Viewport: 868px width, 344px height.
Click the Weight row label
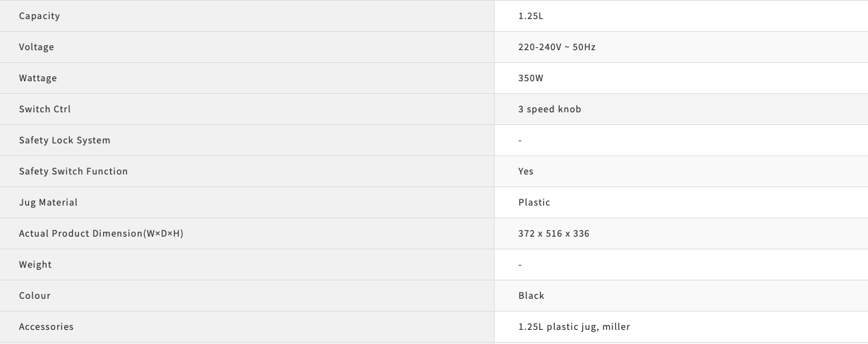[35, 265]
